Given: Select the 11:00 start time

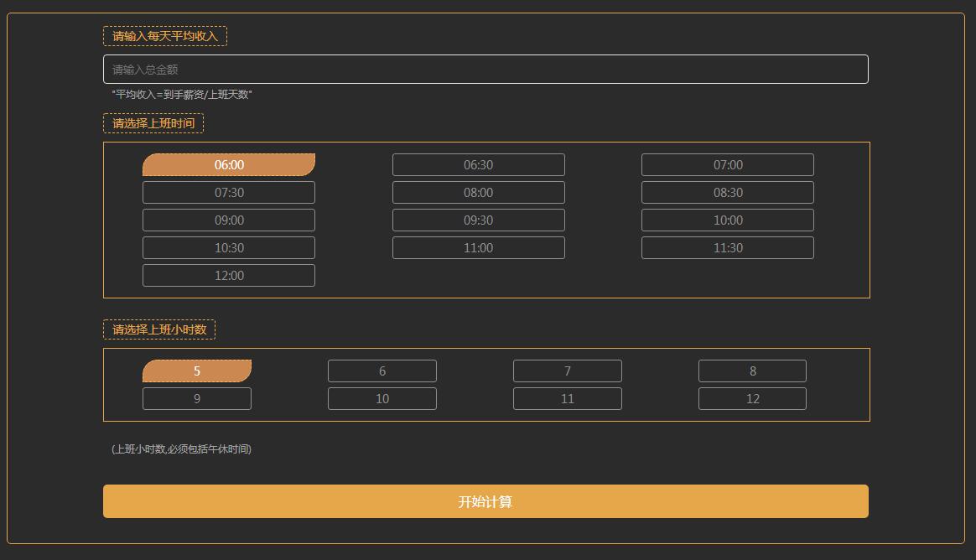Looking at the screenshot, I should pyautogui.click(x=478, y=248).
